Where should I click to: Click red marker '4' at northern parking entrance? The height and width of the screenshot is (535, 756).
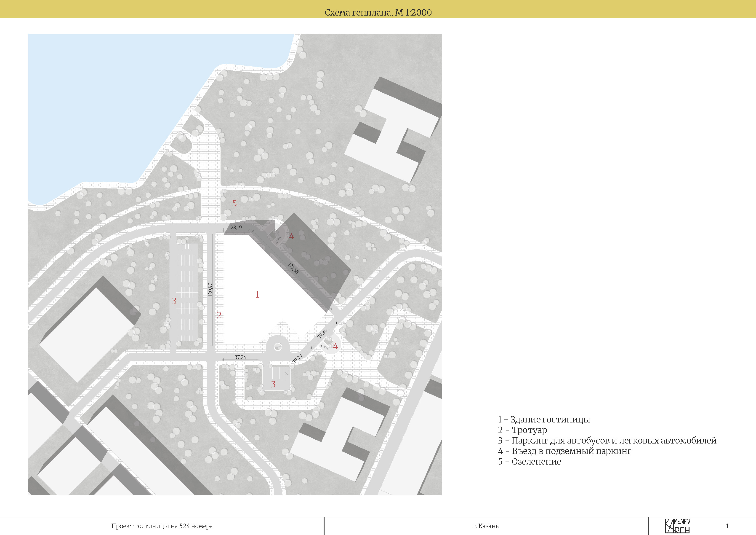(x=291, y=236)
